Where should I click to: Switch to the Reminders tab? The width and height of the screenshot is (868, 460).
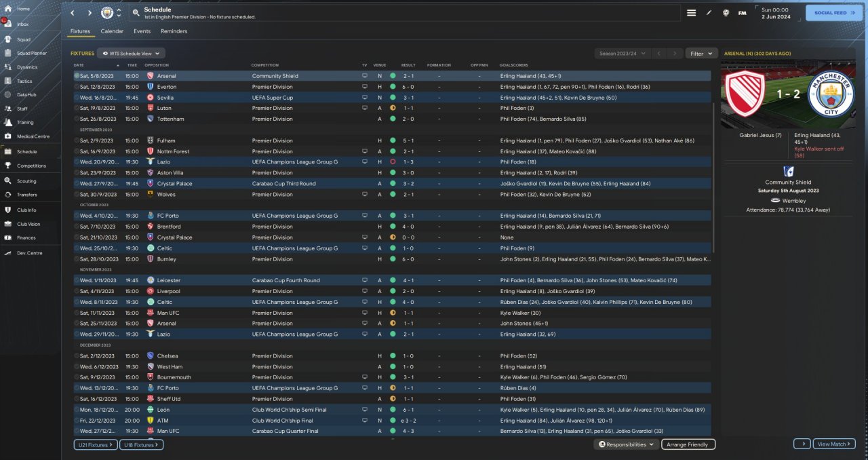(x=174, y=31)
